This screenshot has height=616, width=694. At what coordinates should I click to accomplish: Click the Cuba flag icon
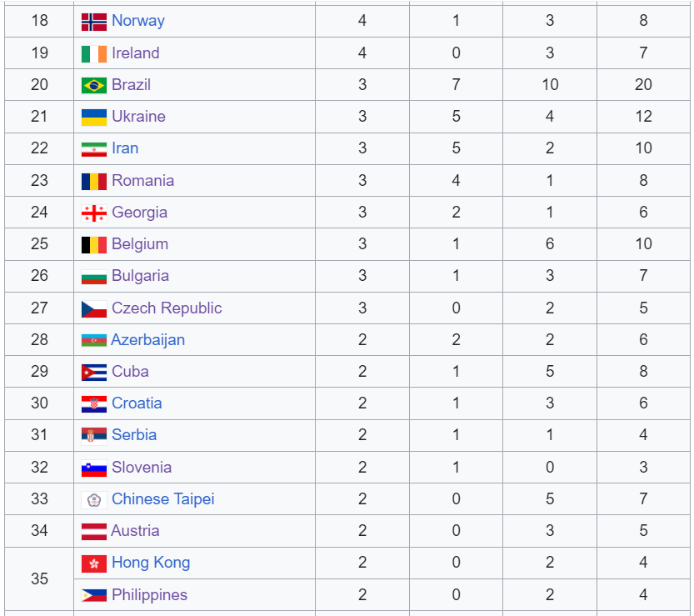(x=94, y=373)
